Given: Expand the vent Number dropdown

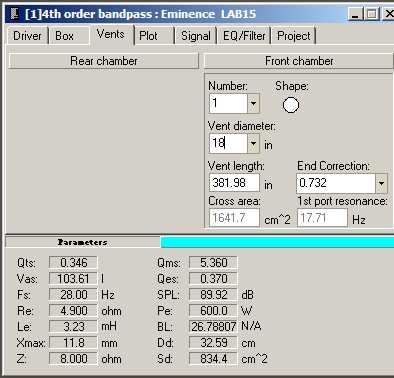Looking at the screenshot, I should point(253,103).
